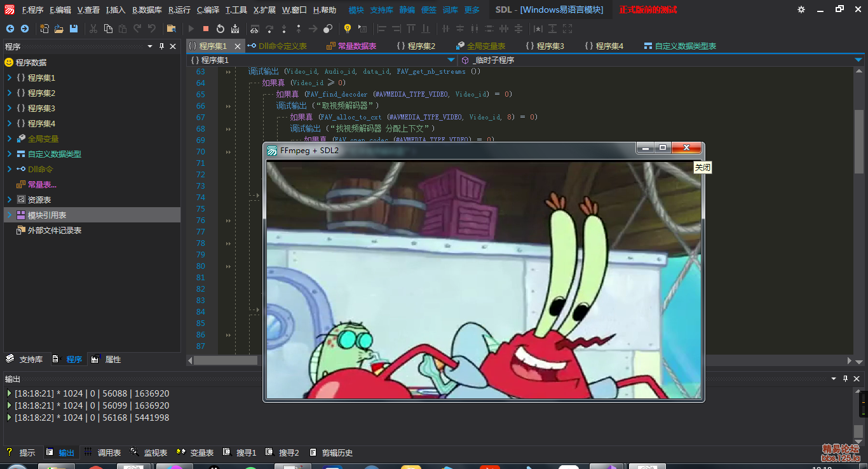Click the align left edges toolbar icon
Viewport: 868px width, 469px height.
coord(382,29)
